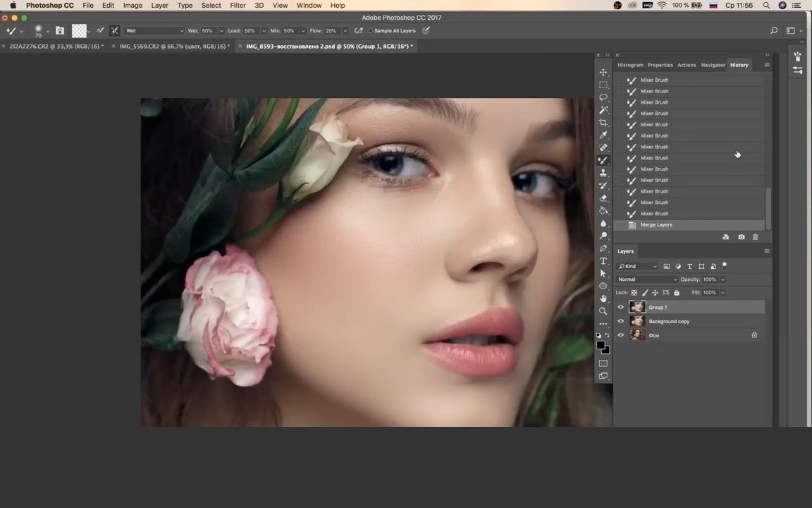Select the Hand tool
Viewport: 812px width, 508px height.
click(x=603, y=298)
